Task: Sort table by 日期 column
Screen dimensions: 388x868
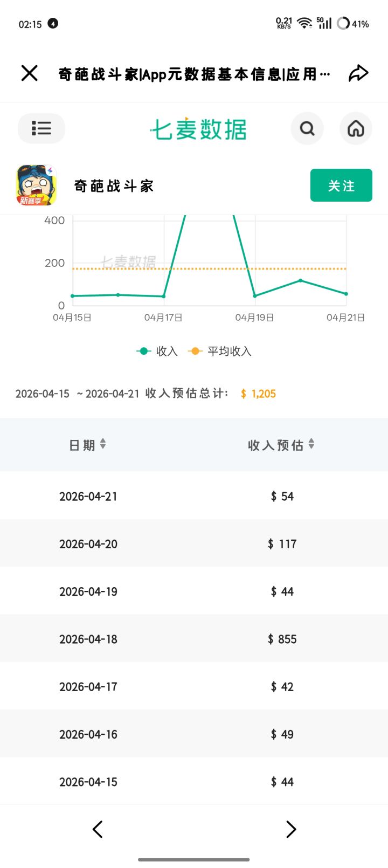Action: point(87,445)
